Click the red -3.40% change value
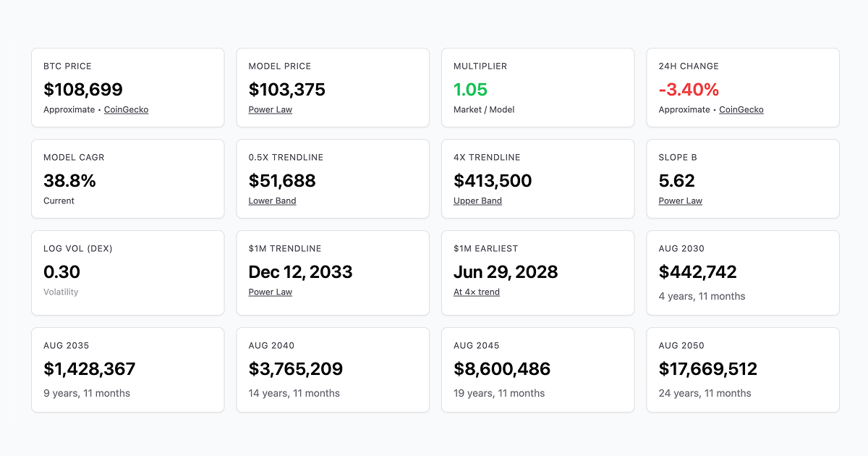The image size is (868, 456). [x=689, y=90]
